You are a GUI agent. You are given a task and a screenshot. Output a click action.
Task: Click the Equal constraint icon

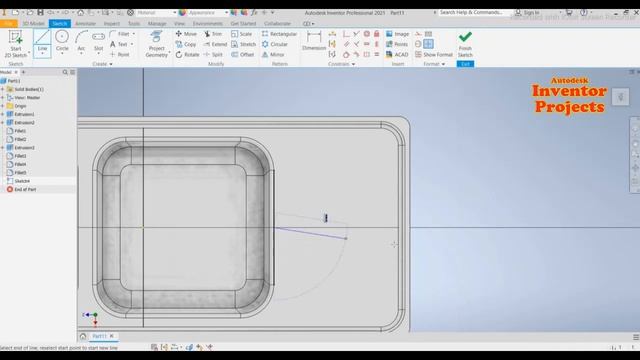377,54
